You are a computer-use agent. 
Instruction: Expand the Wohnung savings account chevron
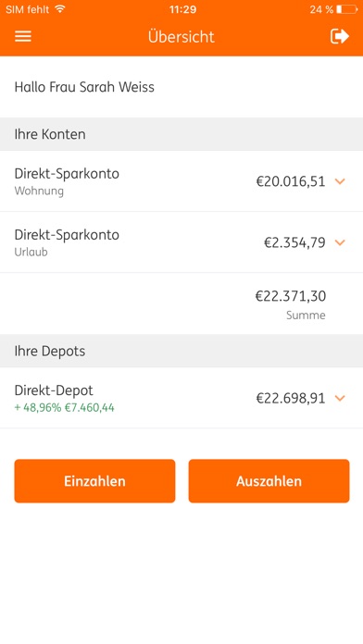340,181
